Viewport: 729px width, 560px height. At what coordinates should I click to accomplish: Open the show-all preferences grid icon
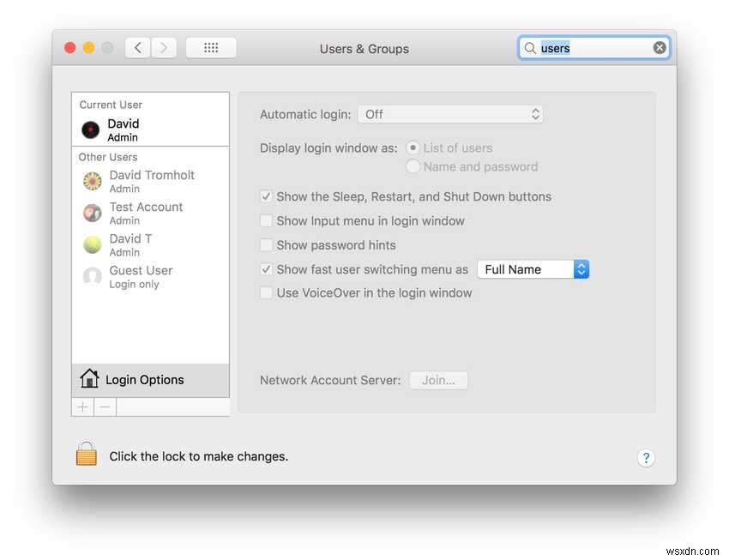(x=211, y=47)
